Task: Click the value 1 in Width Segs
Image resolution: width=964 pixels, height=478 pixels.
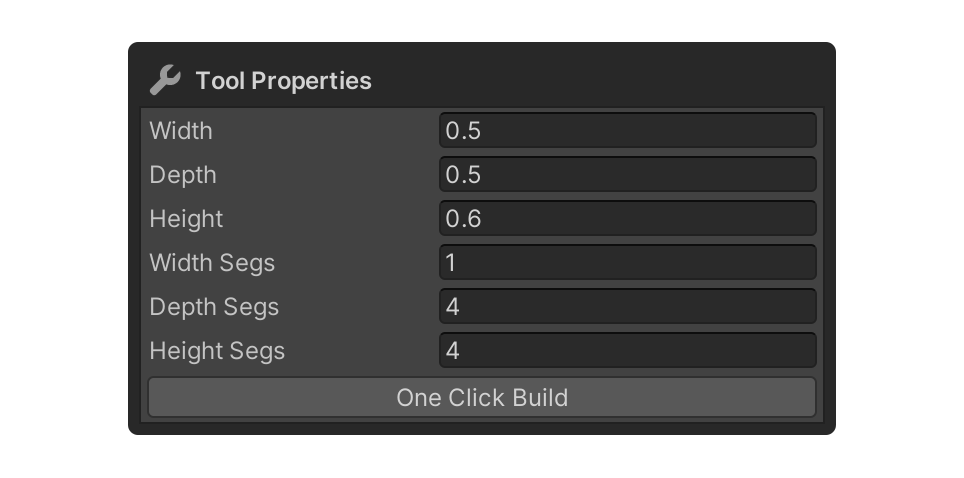Action: tap(451, 263)
